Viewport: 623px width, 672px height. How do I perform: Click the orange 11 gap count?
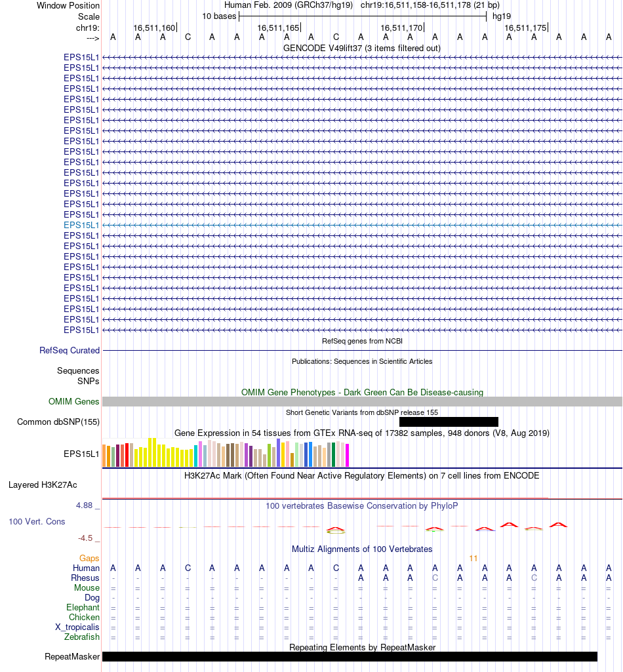point(473,558)
